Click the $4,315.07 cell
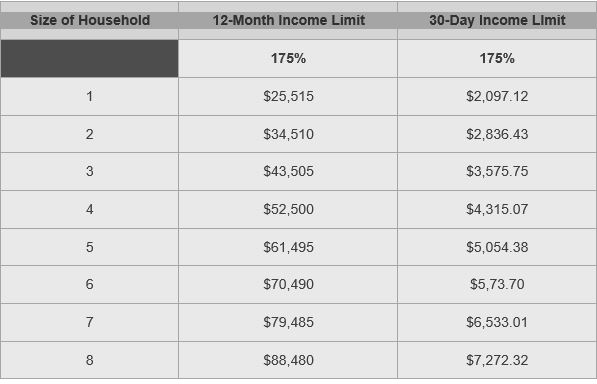Screen dimensions: 597x384 tap(497, 210)
